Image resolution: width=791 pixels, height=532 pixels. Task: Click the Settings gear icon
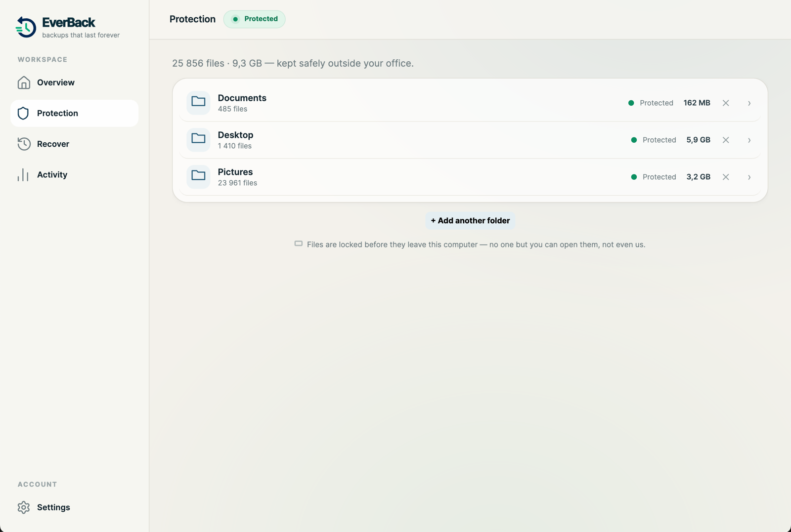pyautogui.click(x=24, y=507)
